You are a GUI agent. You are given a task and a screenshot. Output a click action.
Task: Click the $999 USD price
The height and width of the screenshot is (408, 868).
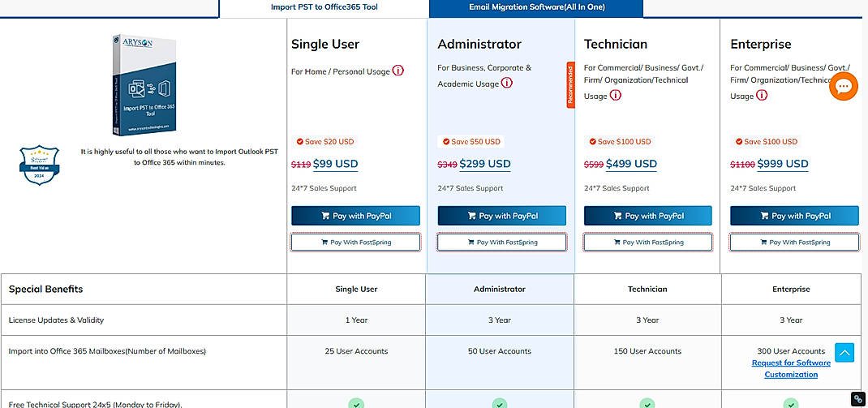(x=783, y=164)
